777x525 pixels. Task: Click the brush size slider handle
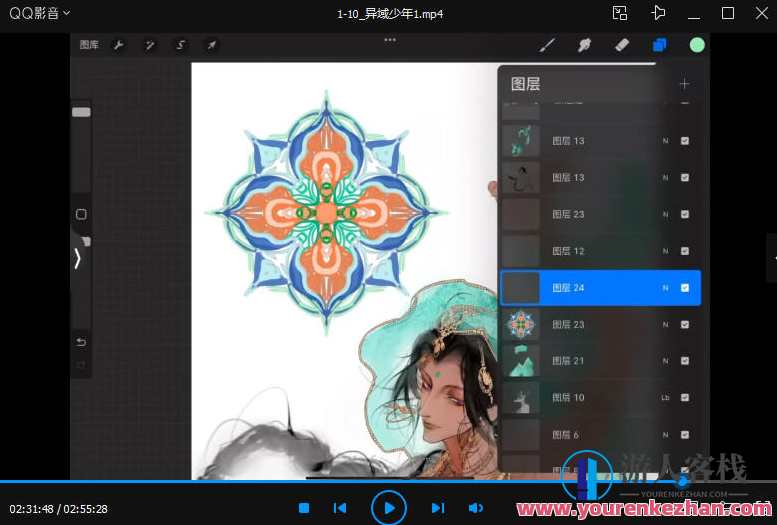click(81, 113)
